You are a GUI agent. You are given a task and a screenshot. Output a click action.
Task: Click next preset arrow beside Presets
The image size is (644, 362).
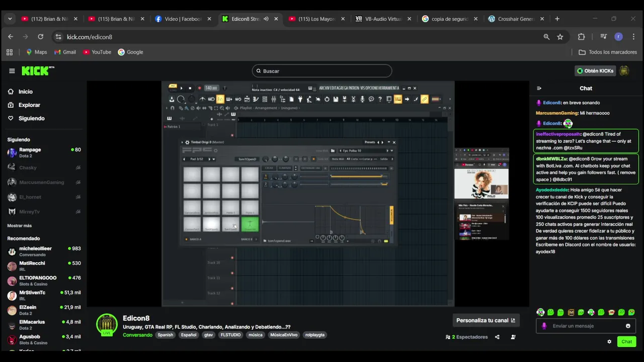tap(382, 142)
